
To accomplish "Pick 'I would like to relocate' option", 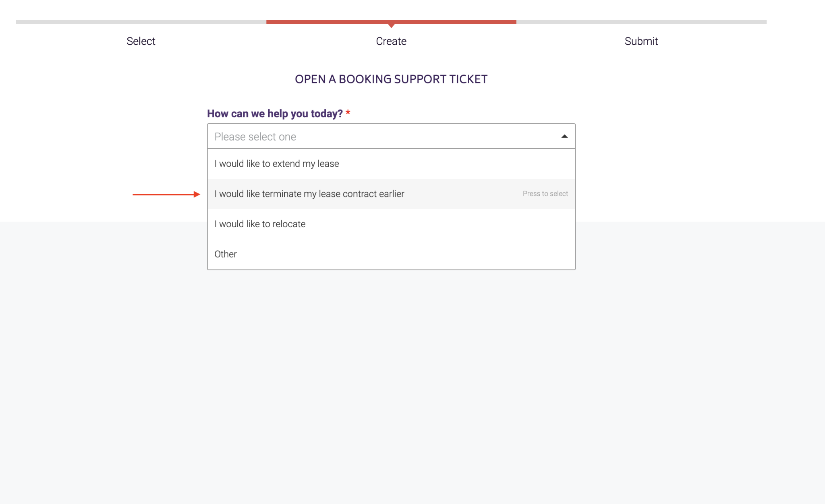I will [391, 224].
